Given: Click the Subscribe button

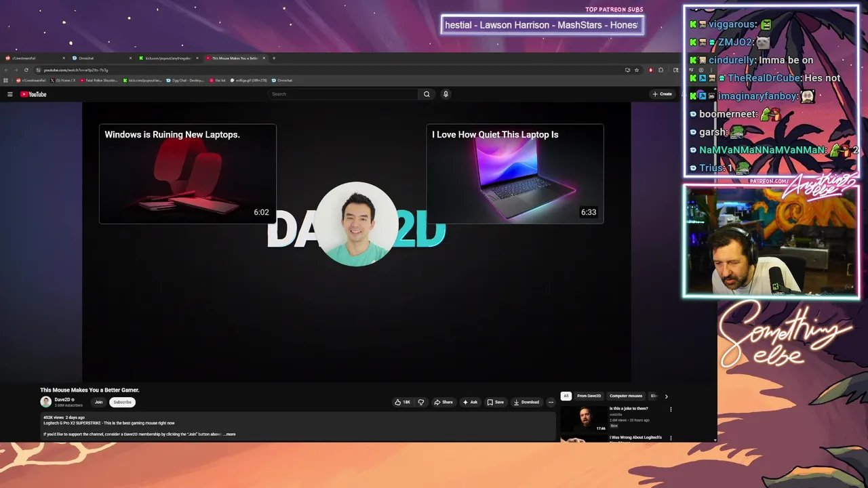Looking at the screenshot, I should [122, 402].
